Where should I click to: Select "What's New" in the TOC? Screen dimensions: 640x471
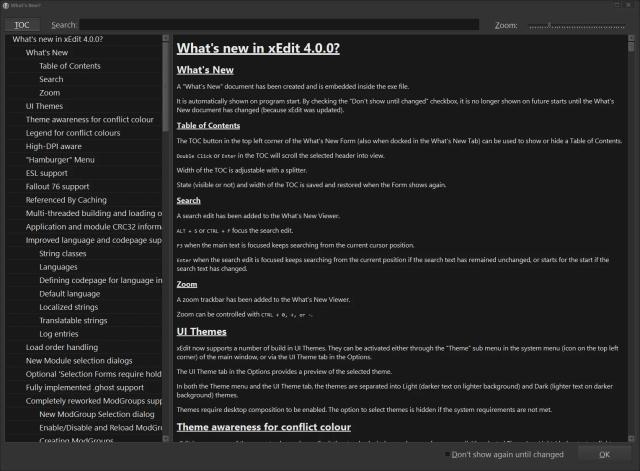click(47, 53)
